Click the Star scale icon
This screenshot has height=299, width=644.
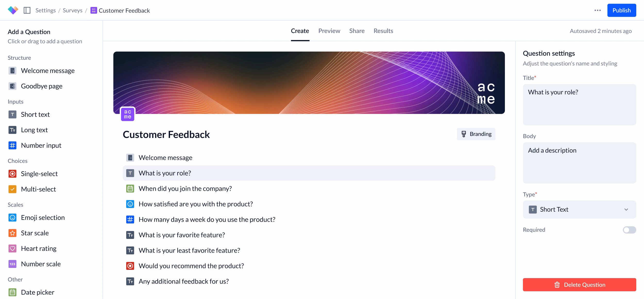click(x=12, y=233)
